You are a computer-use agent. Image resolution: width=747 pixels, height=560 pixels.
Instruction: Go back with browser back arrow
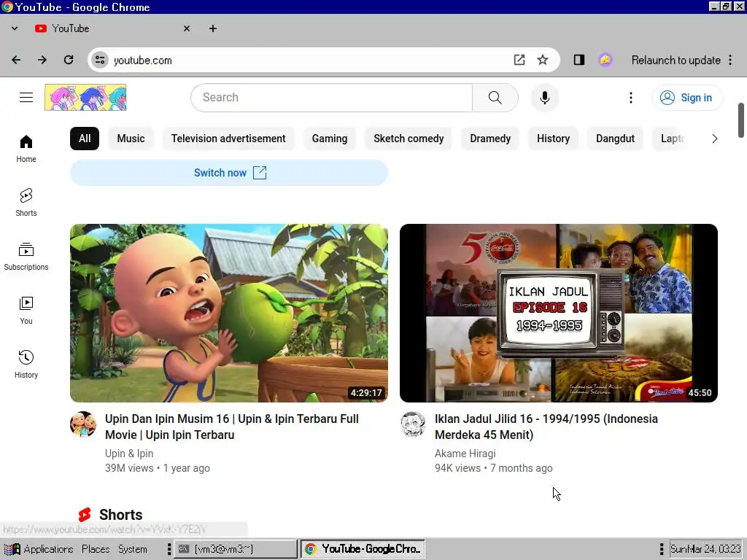[16, 60]
